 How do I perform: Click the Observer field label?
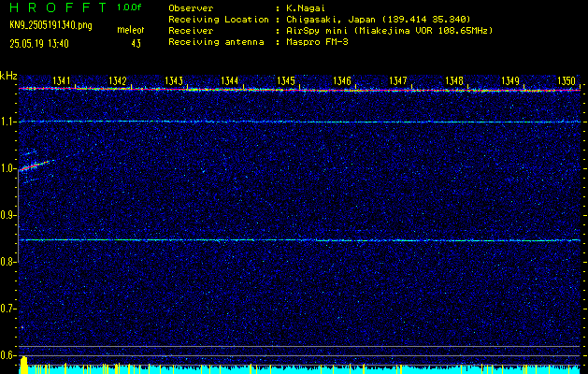click(191, 7)
